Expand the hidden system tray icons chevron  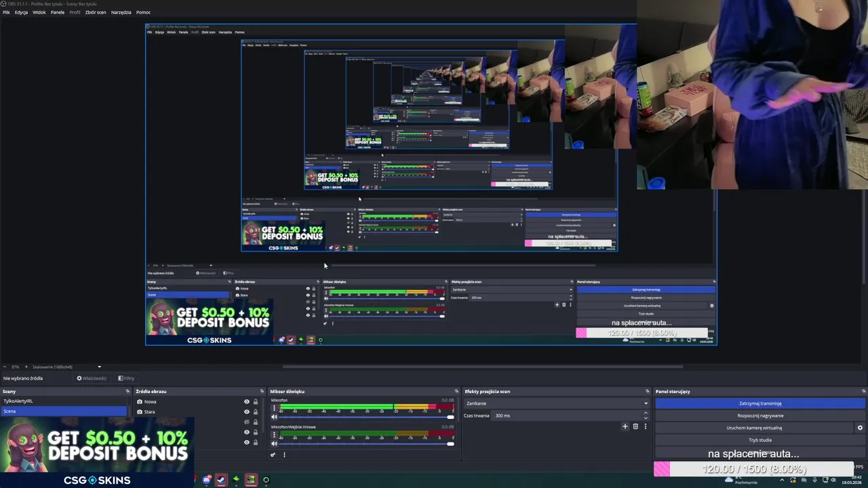(782, 480)
